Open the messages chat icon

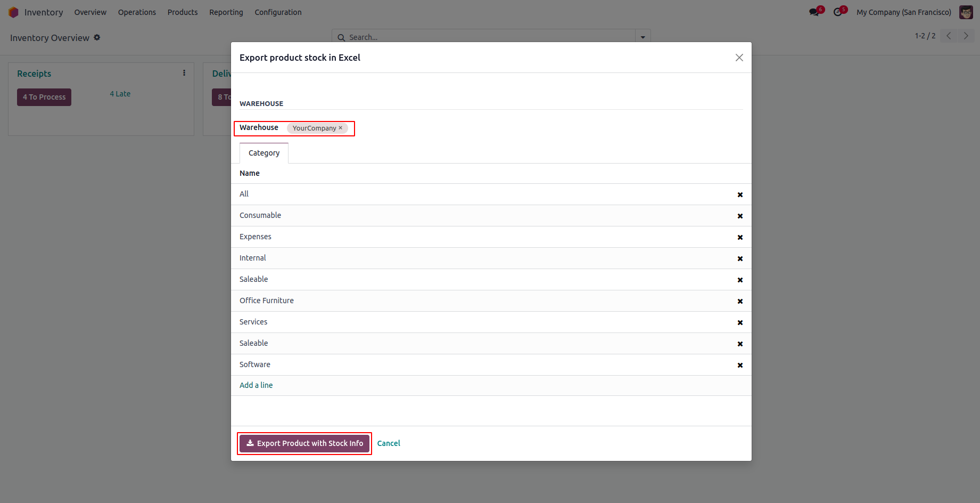tap(814, 12)
